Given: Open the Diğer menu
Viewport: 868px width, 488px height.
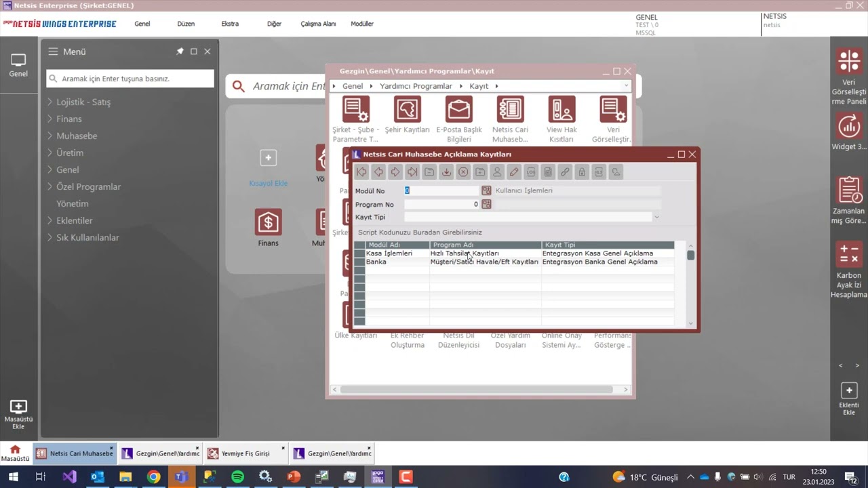Looking at the screenshot, I should pos(274,24).
